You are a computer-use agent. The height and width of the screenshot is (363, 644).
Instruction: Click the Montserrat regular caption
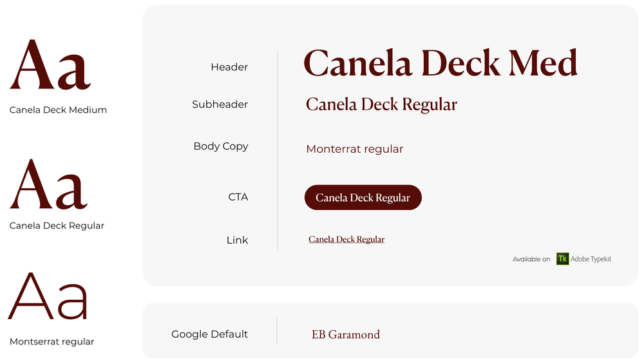[x=52, y=342]
